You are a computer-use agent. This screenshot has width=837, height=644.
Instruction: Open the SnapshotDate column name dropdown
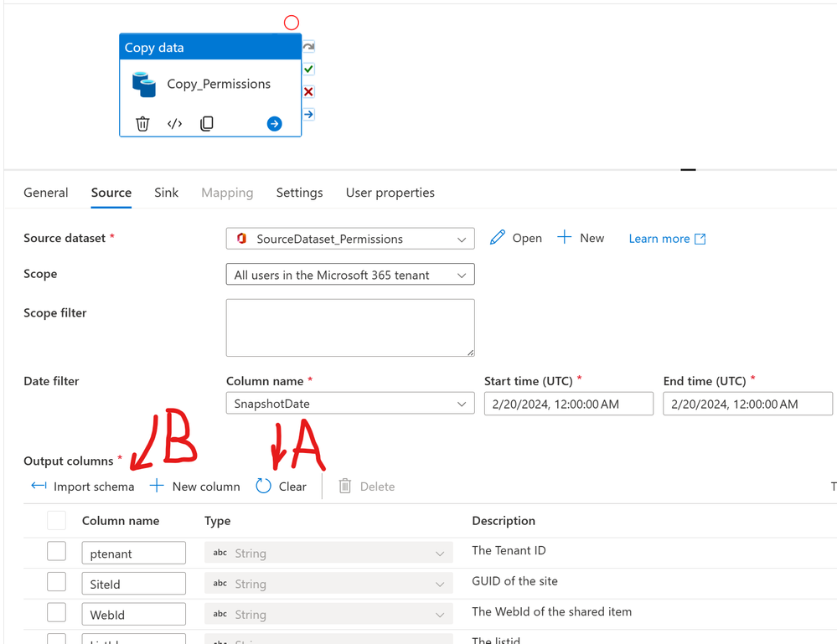(350, 404)
